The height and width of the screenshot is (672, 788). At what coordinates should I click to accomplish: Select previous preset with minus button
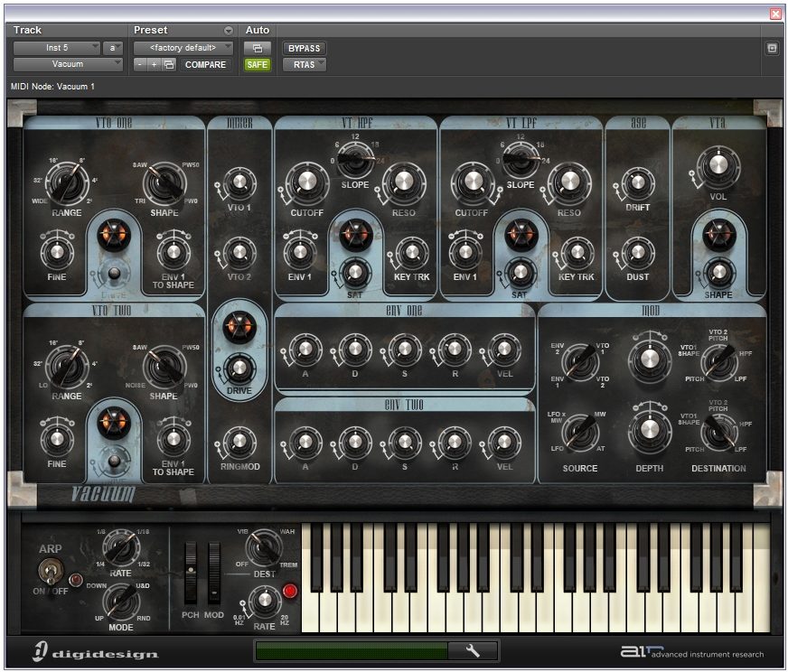140,64
